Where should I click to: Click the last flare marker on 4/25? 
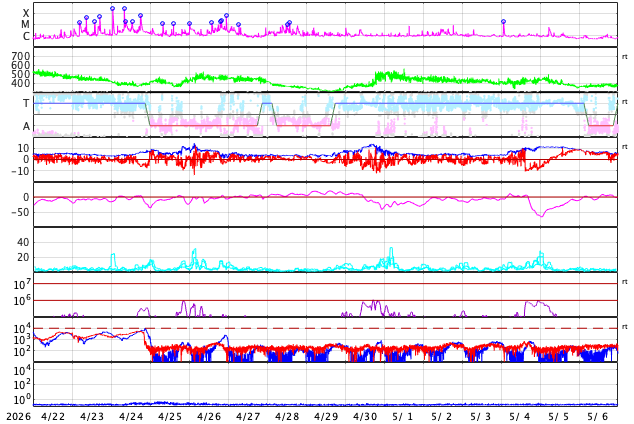point(189,23)
